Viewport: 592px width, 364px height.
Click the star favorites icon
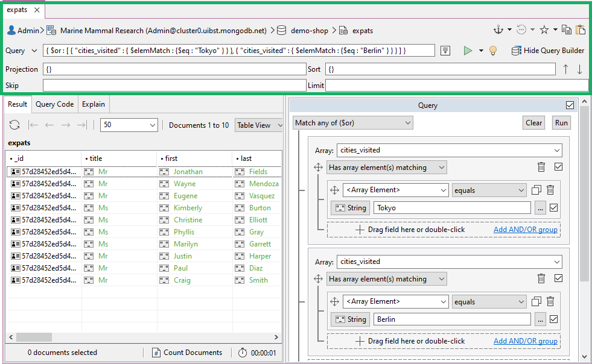(x=544, y=30)
